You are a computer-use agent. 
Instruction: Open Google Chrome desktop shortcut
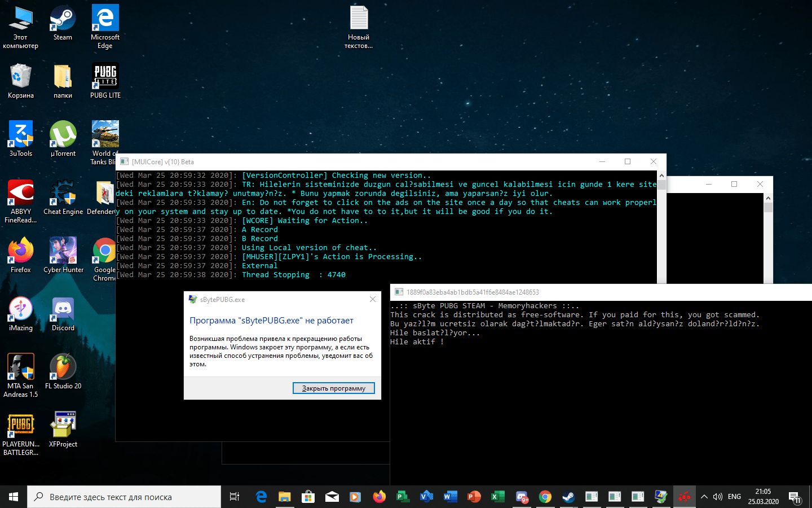click(x=105, y=260)
